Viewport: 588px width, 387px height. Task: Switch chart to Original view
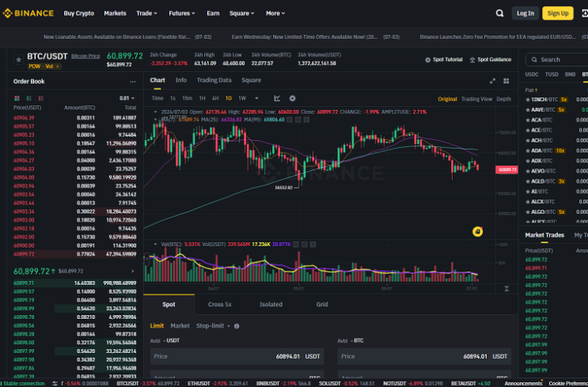[x=447, y=99]
